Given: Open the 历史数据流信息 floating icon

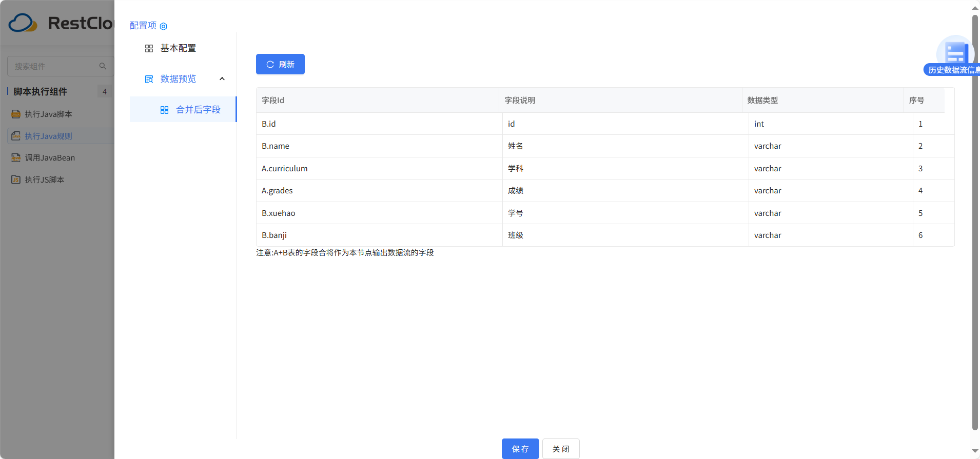Looking at the screenshot, I should pos(955,55).
